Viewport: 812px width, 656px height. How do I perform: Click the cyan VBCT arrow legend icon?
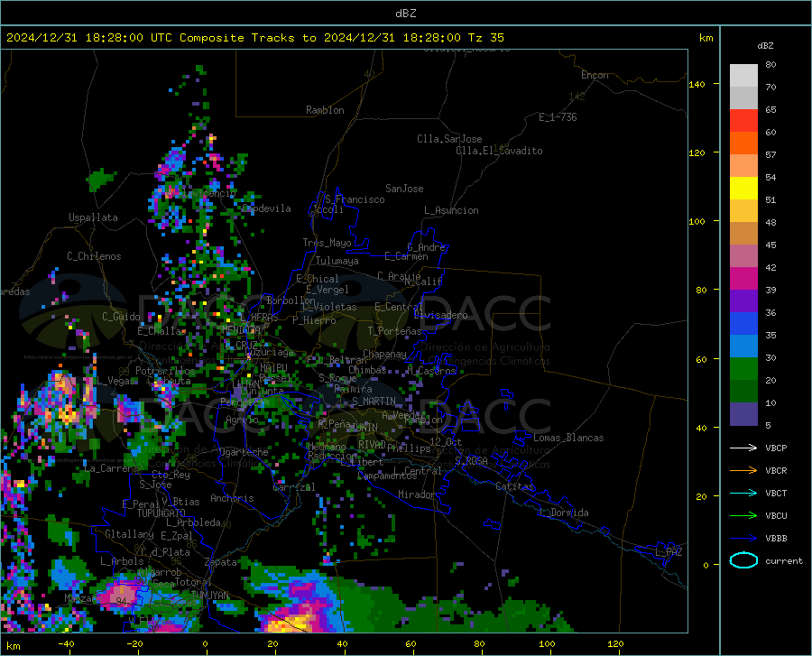click(743, 493)
